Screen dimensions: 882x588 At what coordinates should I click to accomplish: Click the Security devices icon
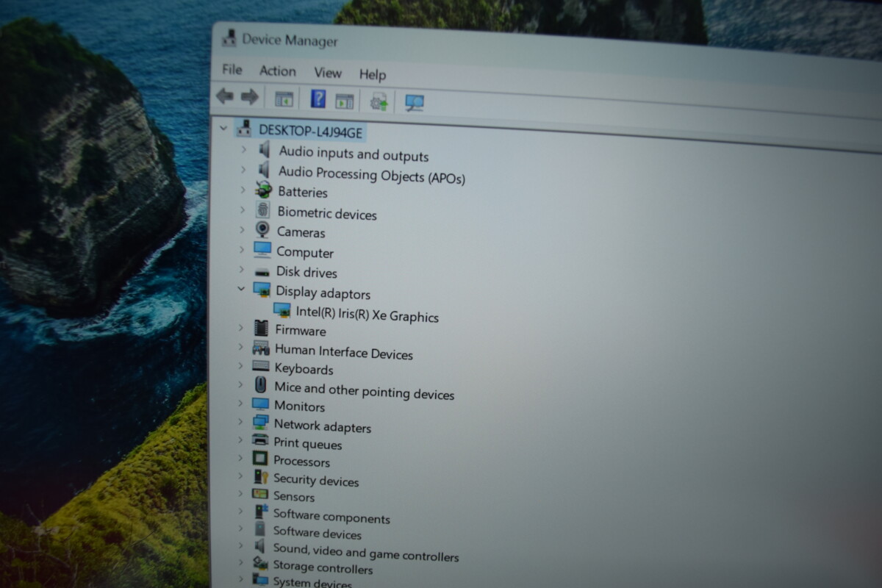point(260,476)
